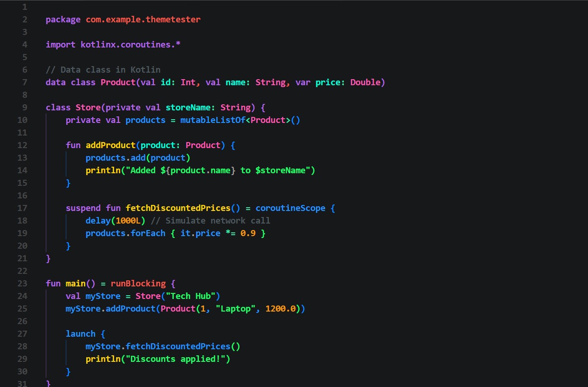Image resolution: width=588 pixels, height=387 pixels.
Task: Click the 'Int' type in Product constructor
Action: point(188,82)
